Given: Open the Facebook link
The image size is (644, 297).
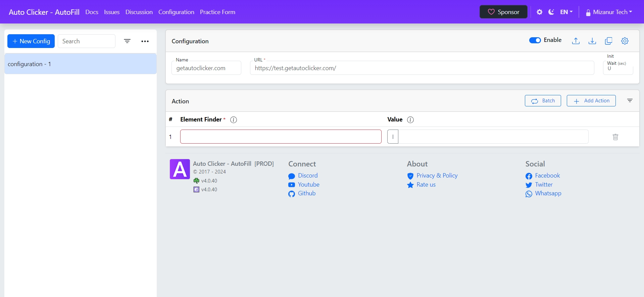Looking at the screenshot, I should tap(547, 176).
